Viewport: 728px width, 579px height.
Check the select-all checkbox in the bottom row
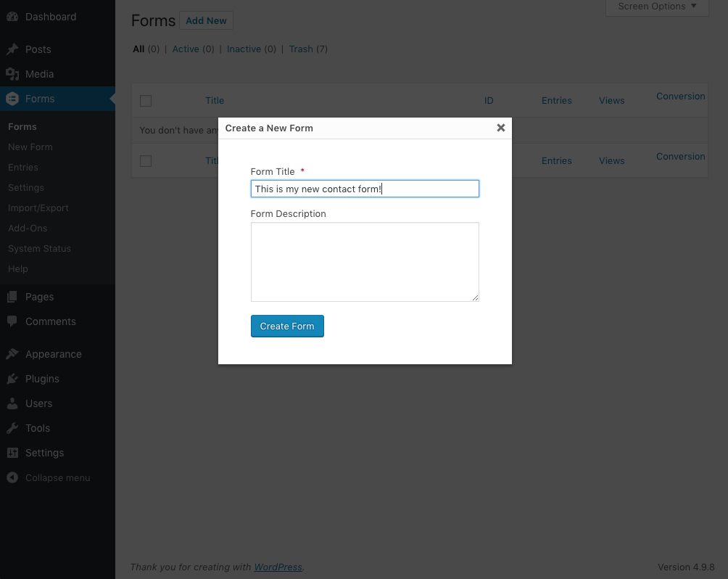pos(145,161)
